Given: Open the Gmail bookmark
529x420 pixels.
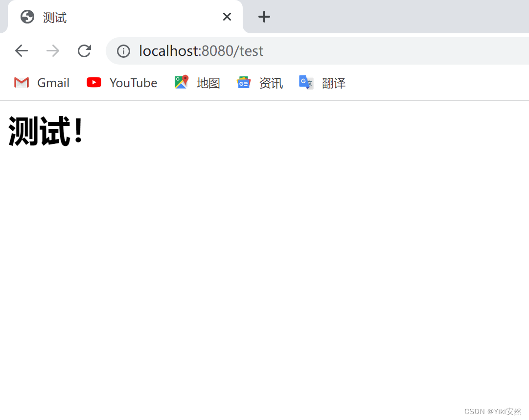Looking at the screenshot, I should coord(42,83).
